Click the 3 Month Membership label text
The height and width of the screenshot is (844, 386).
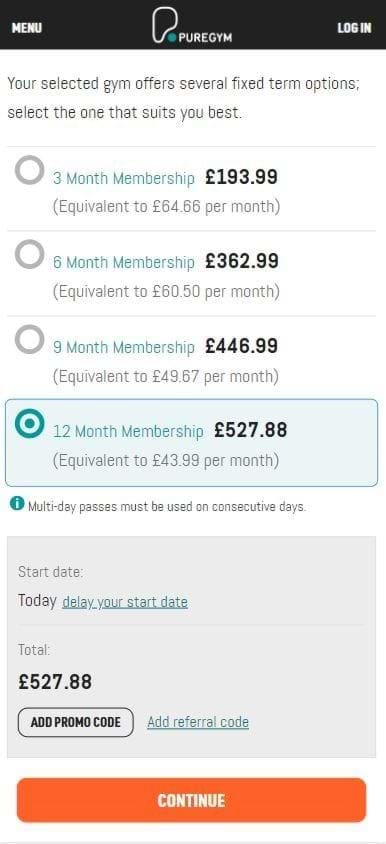(x=124, y=178)
